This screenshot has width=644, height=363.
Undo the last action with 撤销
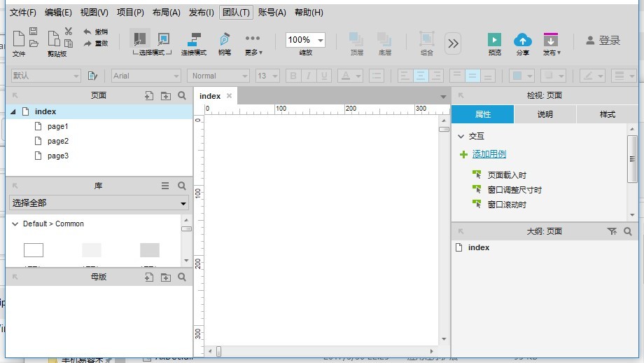tap(95, 32)
